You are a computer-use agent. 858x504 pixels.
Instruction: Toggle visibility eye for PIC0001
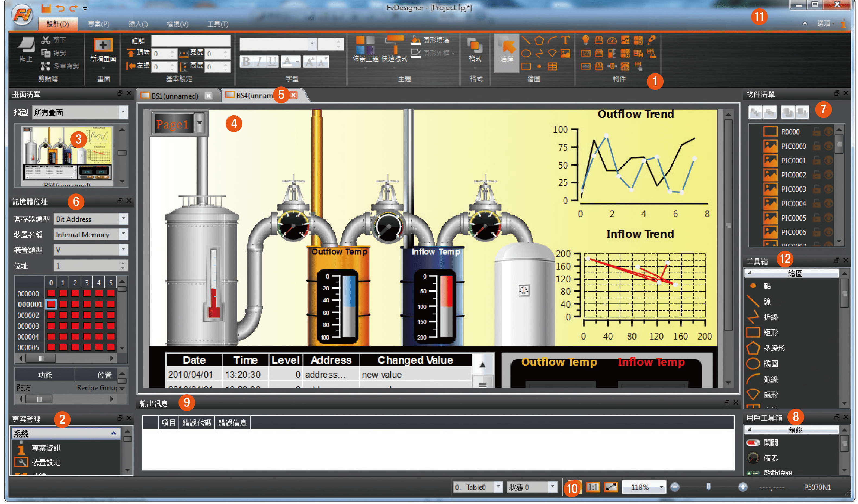pos(828,160)
